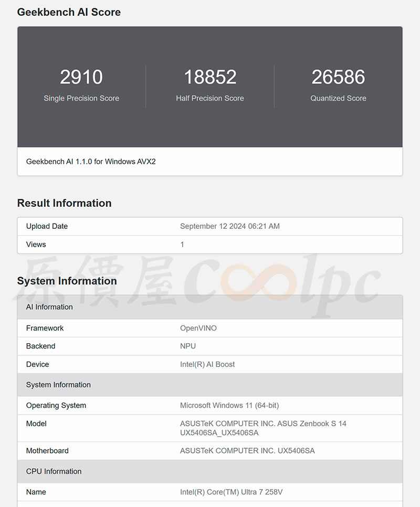
Task: Click the Backend label
Action: point(41,346)
